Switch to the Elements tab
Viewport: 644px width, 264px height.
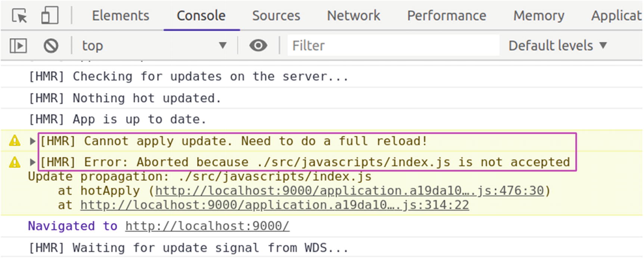point(120,16)
